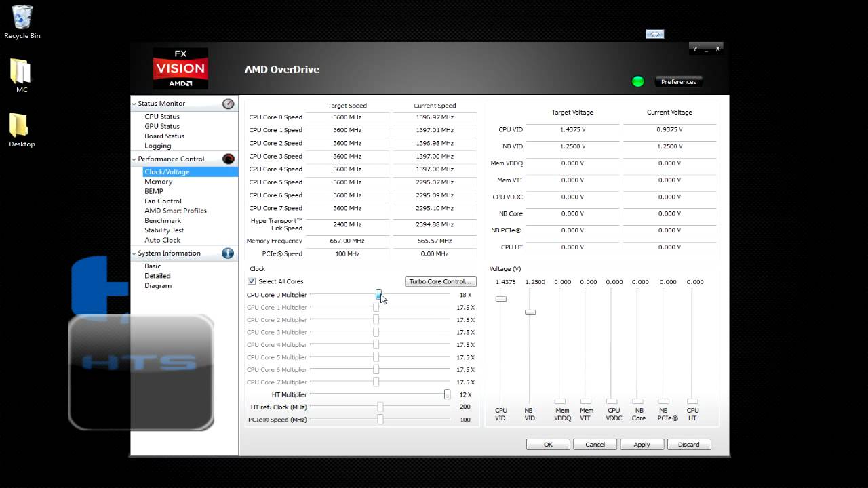Click the green status indicator light
The width and height of the screenshot is (868, 488).
tap(637, 81)
